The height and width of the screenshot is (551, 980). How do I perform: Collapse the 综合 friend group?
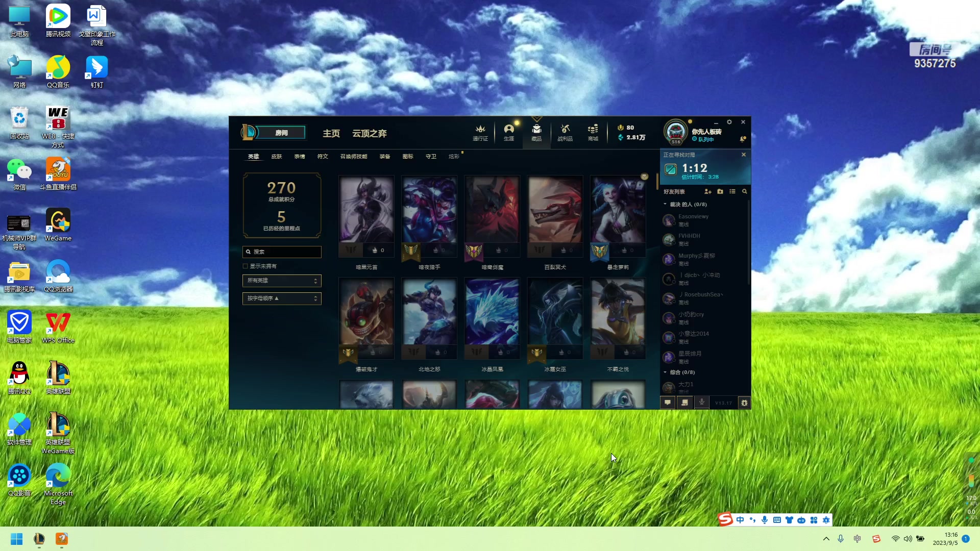pyautogui.click(x=665, y=372)
